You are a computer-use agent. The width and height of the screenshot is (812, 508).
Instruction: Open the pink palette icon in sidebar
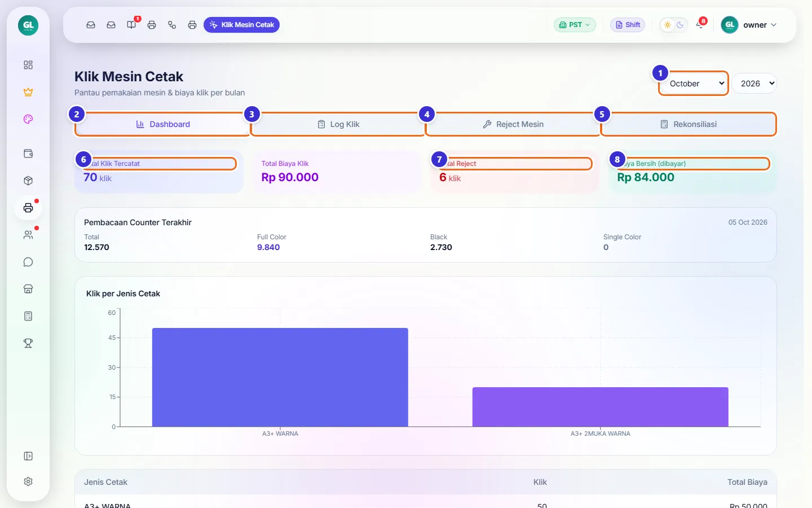pyautogui.click(x=28, y=119)
